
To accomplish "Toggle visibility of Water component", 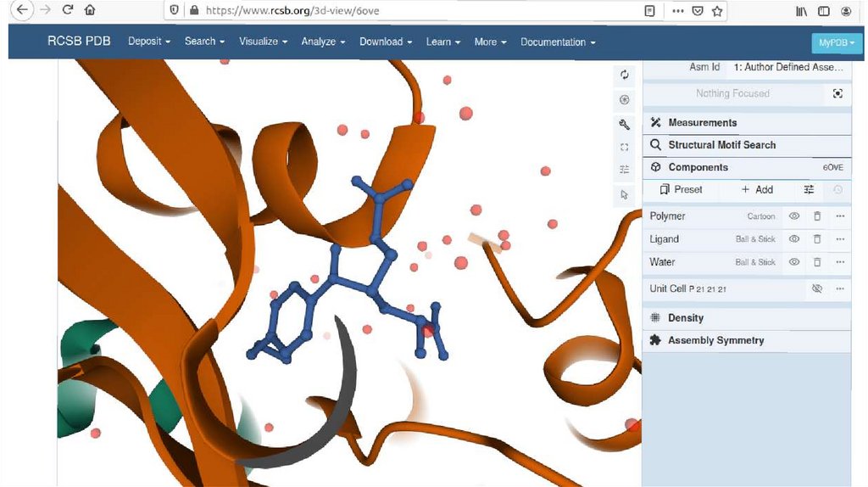I will 794,262.
